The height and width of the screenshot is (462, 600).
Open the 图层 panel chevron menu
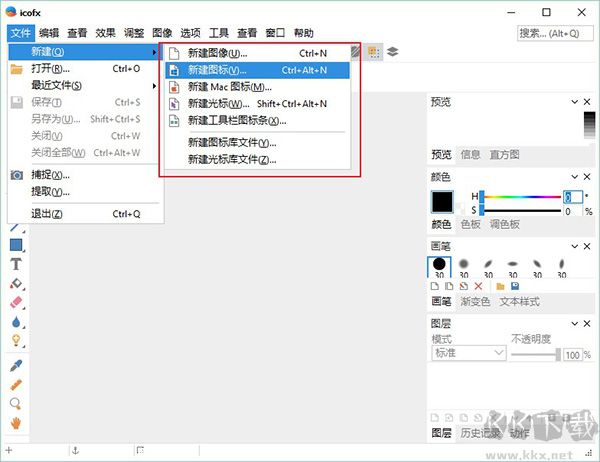point(574,323)
